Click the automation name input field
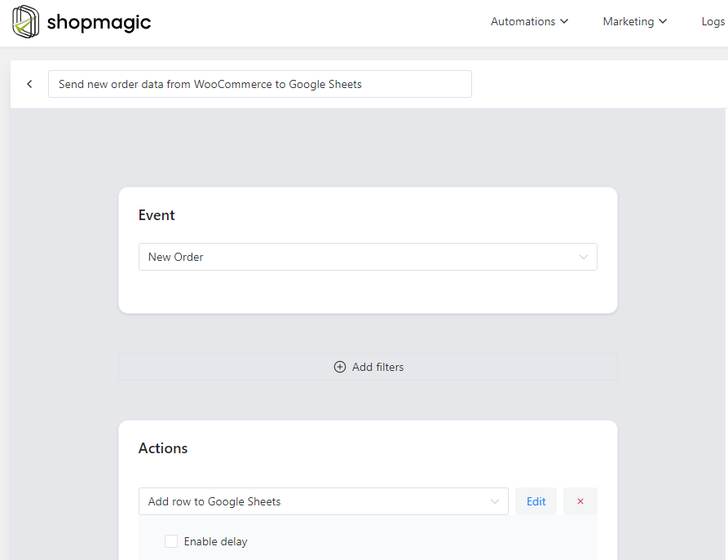 (x=260, y=84)
